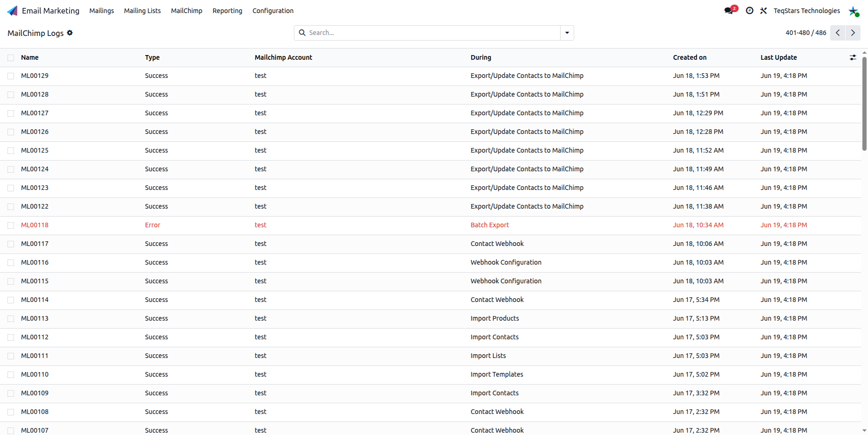Toggle the select-all header checkbox

click(x=11, y=58)
